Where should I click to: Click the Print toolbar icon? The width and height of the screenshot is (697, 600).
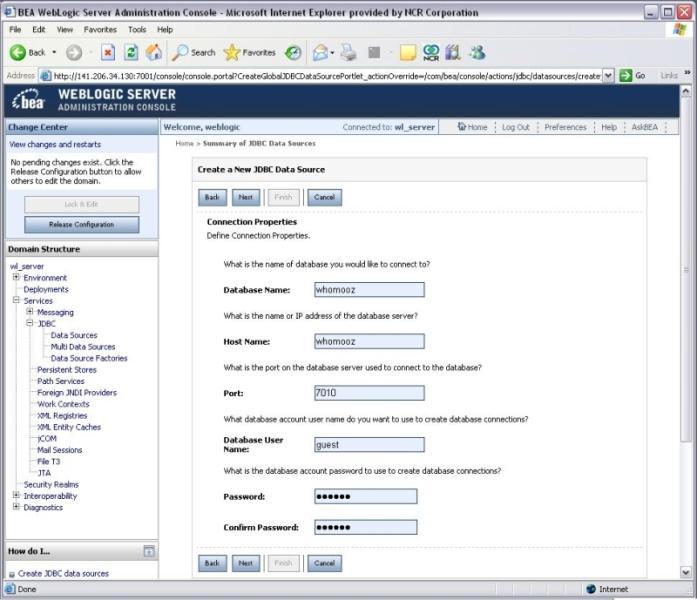tap(348, 52)
